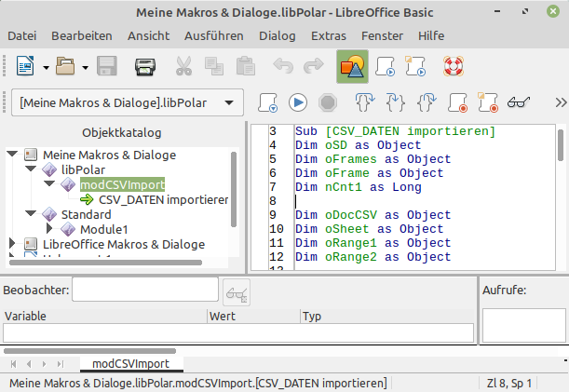Cut selection with the scissors icon

[x=183, y=66]
